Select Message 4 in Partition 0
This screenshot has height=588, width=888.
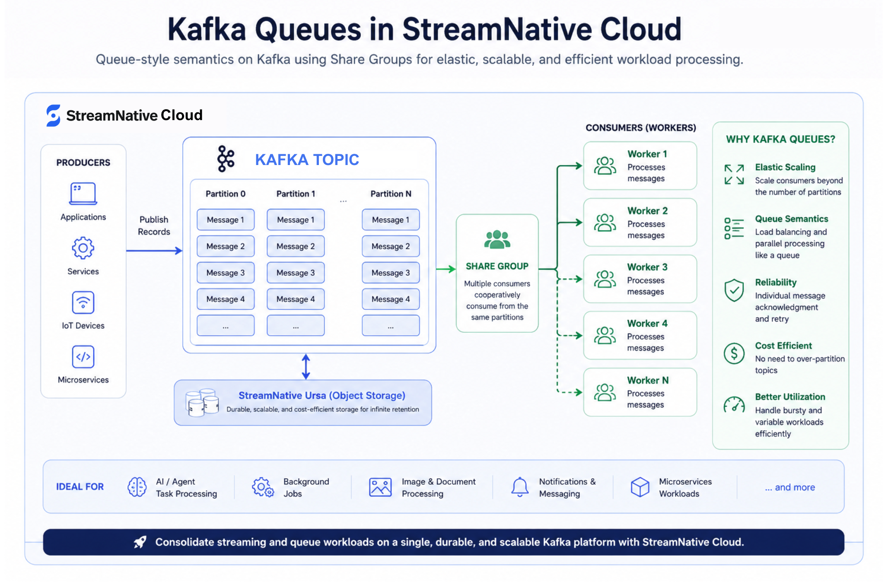tap(226, 299)
